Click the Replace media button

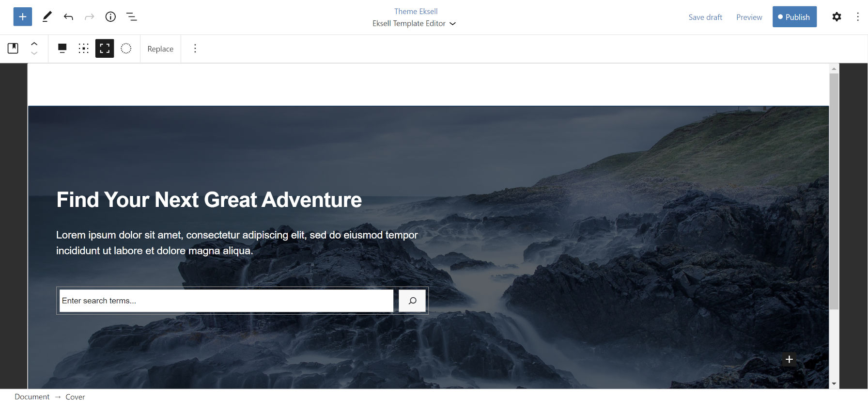pos(160,49)
